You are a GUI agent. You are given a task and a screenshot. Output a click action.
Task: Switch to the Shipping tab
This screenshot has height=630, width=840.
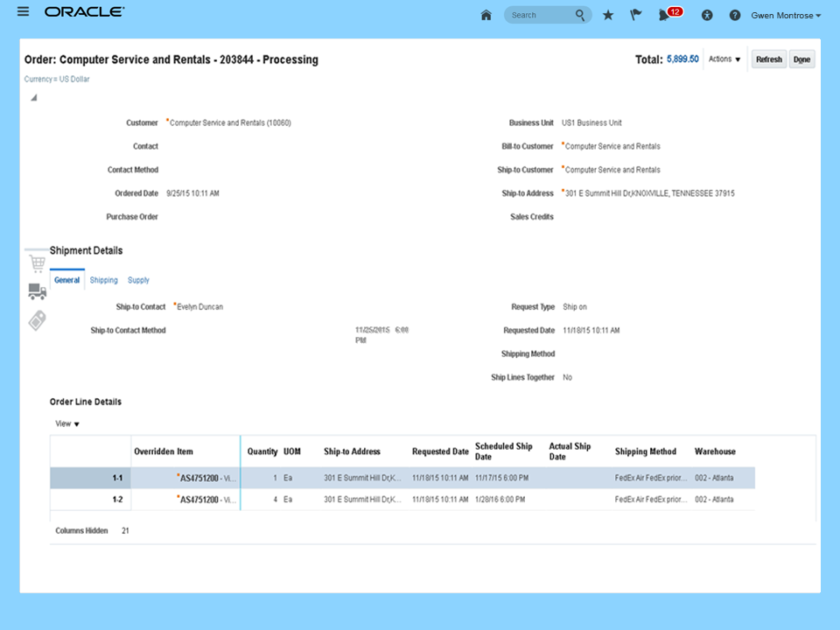pos(103,280)
